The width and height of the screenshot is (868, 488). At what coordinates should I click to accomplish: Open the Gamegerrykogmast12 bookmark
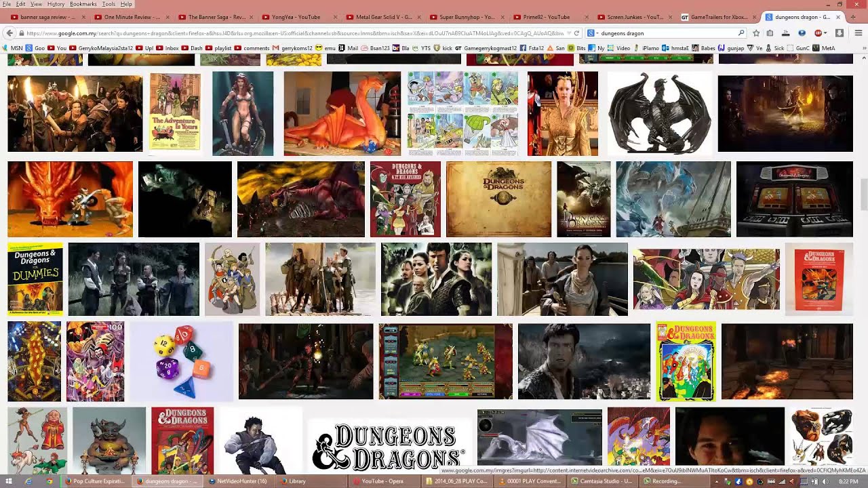coord(486,48)
